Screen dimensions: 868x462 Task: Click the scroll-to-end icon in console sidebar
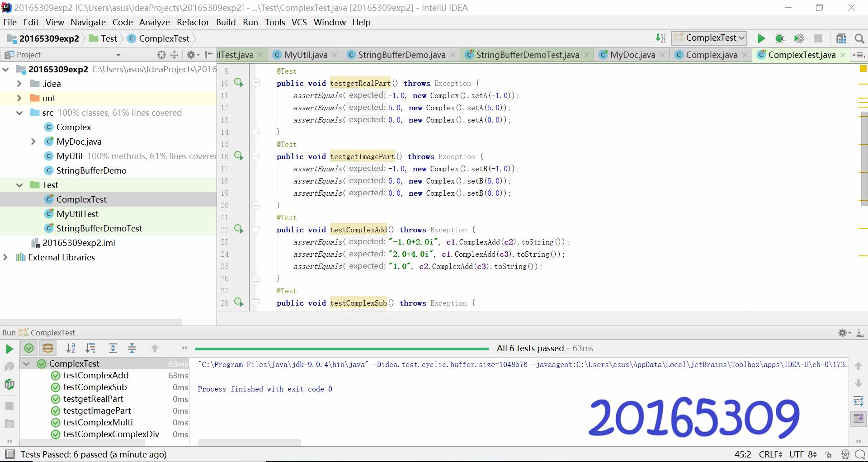tap(858, 419)
